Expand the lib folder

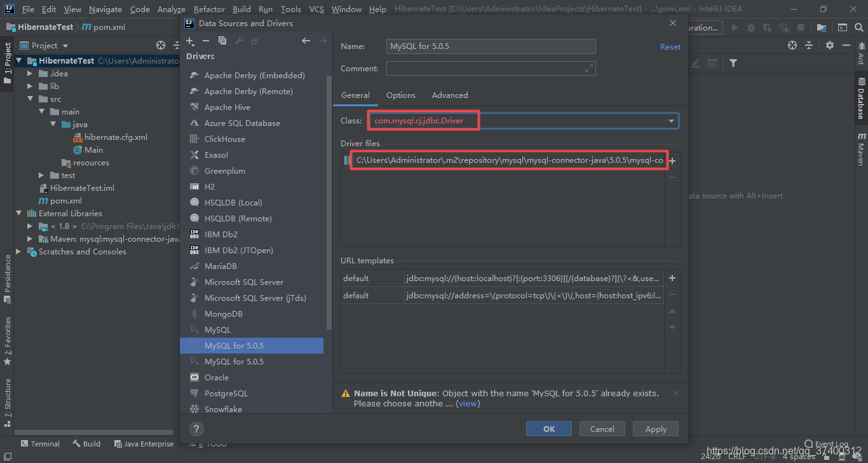coord(30,86)
